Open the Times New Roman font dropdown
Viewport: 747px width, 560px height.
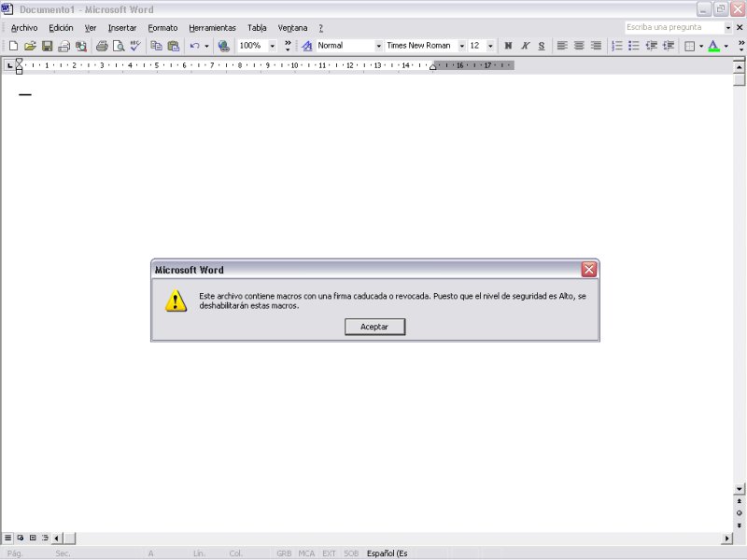click(x=461, y=46)
